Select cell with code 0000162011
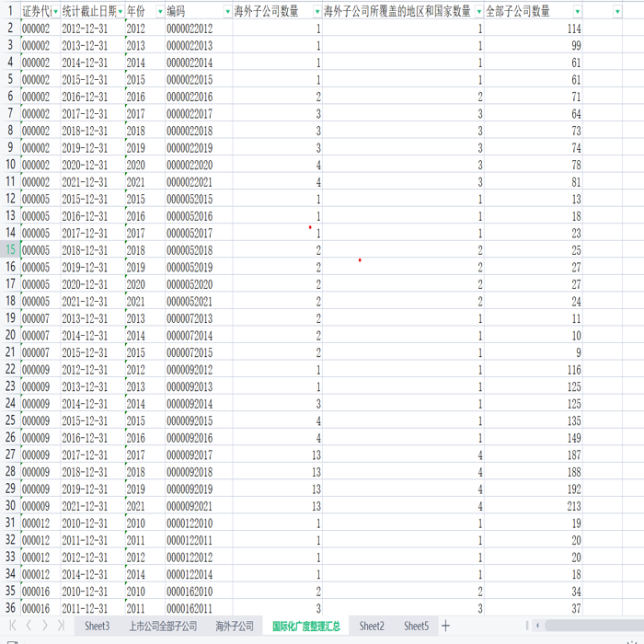 tap(199, 608)
